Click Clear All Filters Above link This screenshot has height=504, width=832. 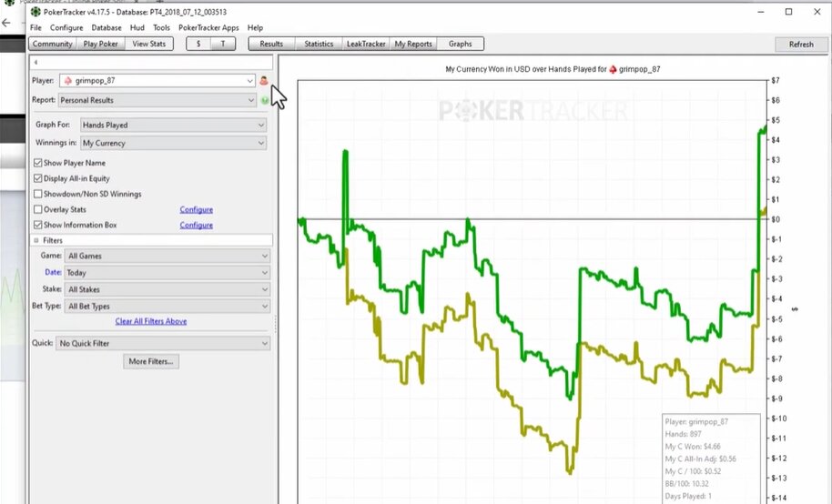click(151, 321)
